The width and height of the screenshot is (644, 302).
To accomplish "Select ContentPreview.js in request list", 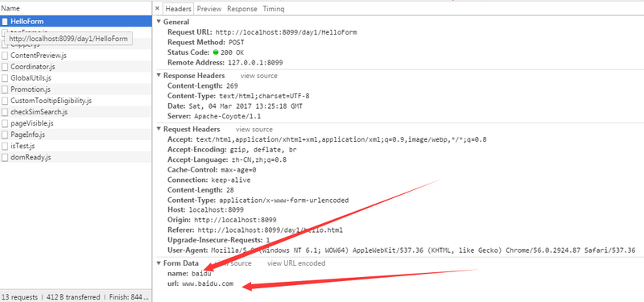I will pyautogui.click(x=76, y=55).
